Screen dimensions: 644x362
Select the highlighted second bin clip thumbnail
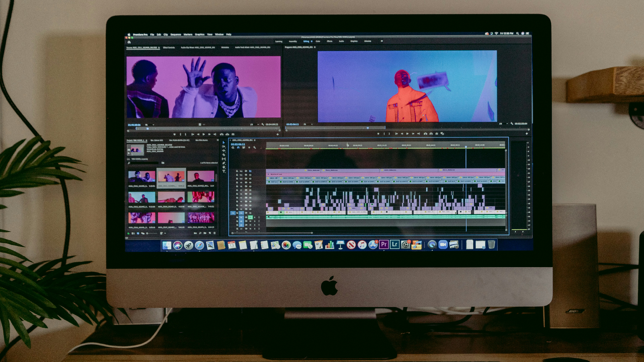(171, 176)
